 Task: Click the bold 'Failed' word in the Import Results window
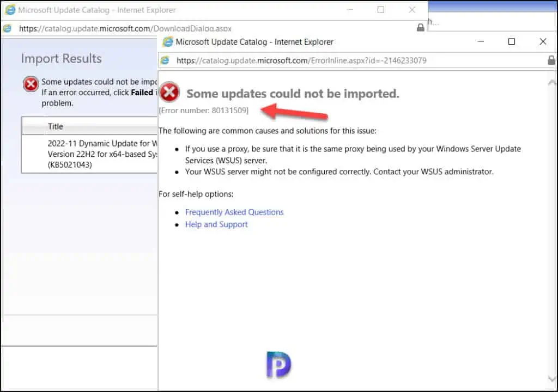(x=142, y=93)
